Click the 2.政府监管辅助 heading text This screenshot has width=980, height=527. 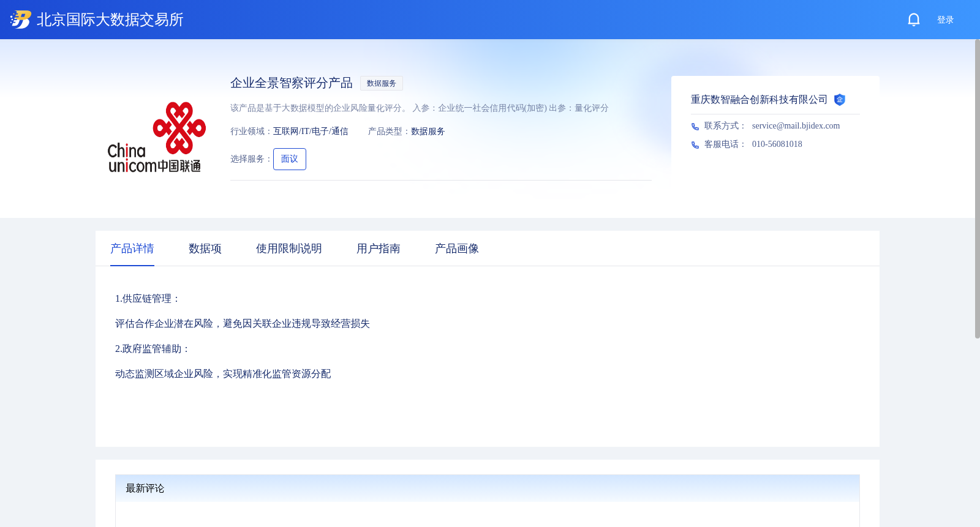point(153,349)
